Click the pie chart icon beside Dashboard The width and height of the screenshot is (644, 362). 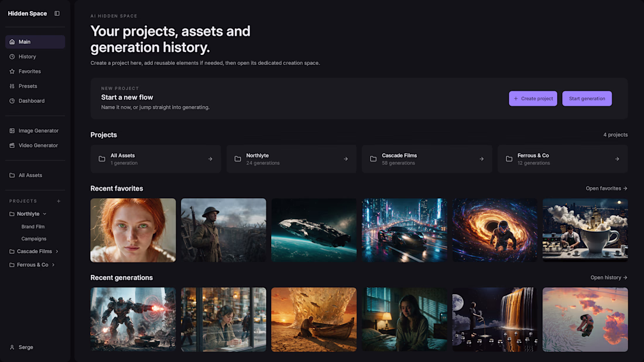click(x=12, y=101)
